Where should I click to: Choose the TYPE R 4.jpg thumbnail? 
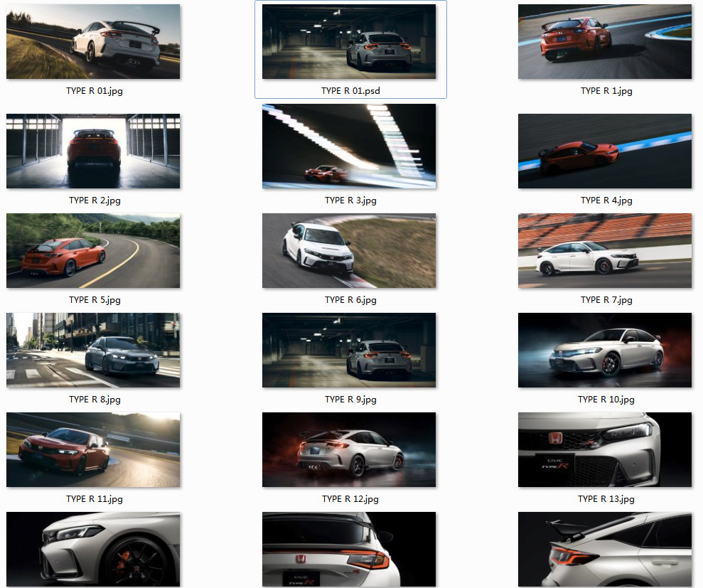pyautogui.click(x=605, y=151)
